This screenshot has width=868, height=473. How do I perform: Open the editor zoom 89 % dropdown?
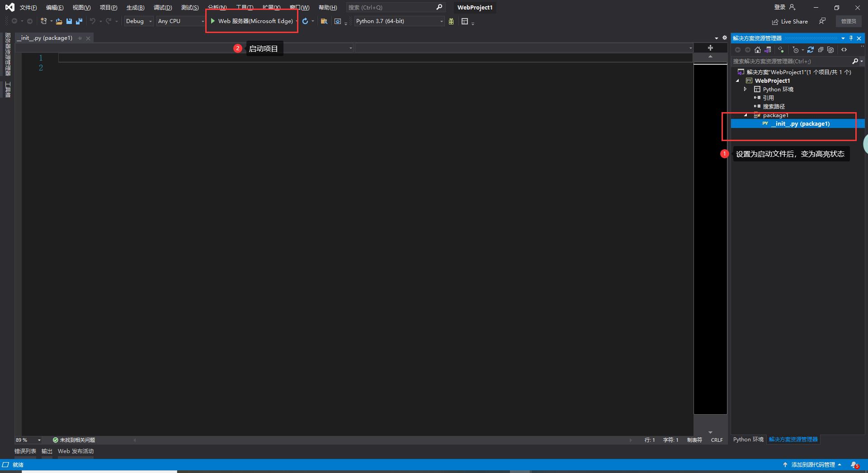coord(39,440)
